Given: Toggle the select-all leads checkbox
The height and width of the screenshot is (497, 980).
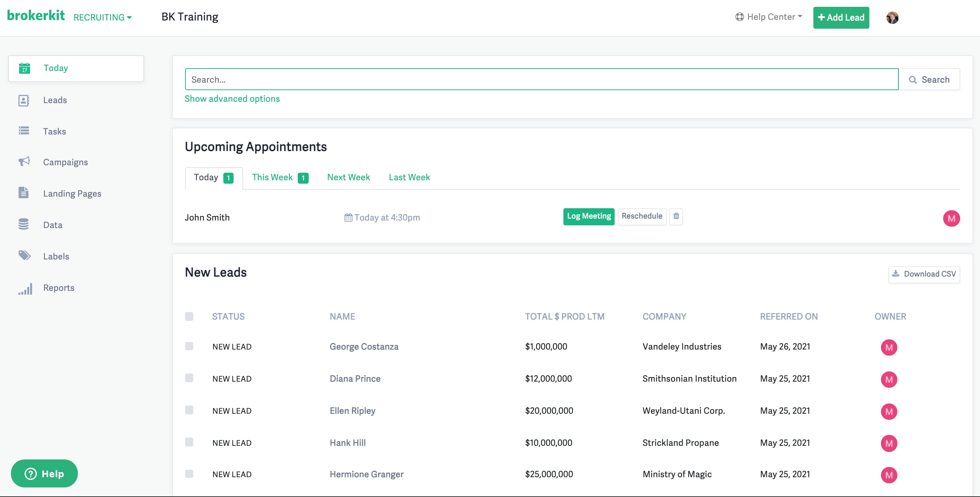Looking at the screenshot, I should point(189,316).
